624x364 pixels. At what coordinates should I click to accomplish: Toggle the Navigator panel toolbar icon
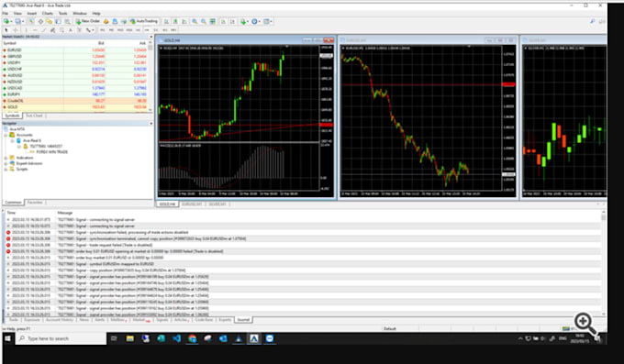pos(50,21)
